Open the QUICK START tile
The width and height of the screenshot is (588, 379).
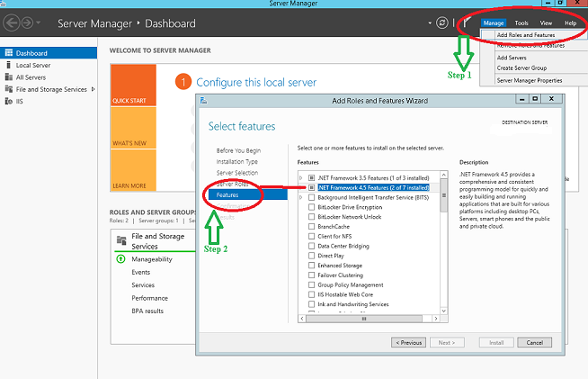[133, 85]
